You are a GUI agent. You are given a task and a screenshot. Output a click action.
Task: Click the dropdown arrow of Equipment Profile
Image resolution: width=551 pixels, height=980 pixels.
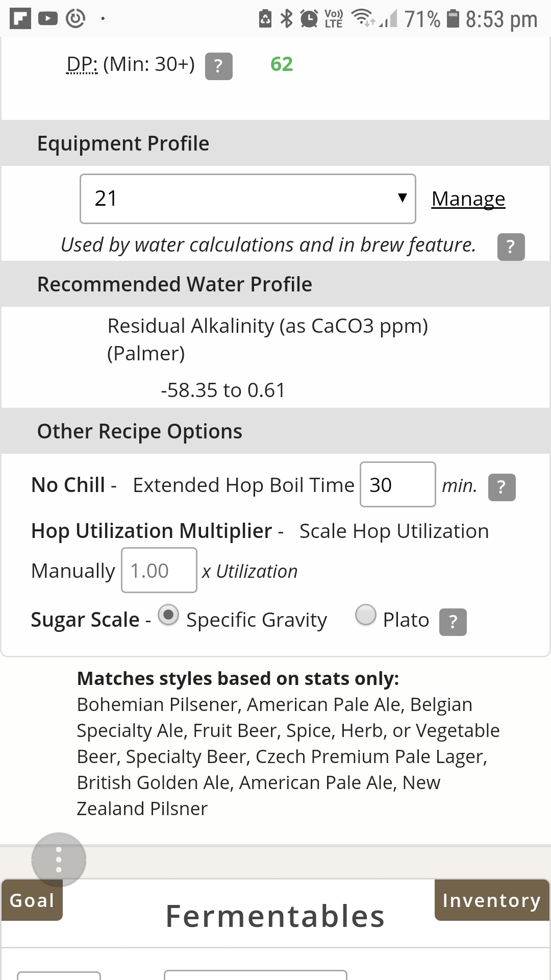coord(403,198)
